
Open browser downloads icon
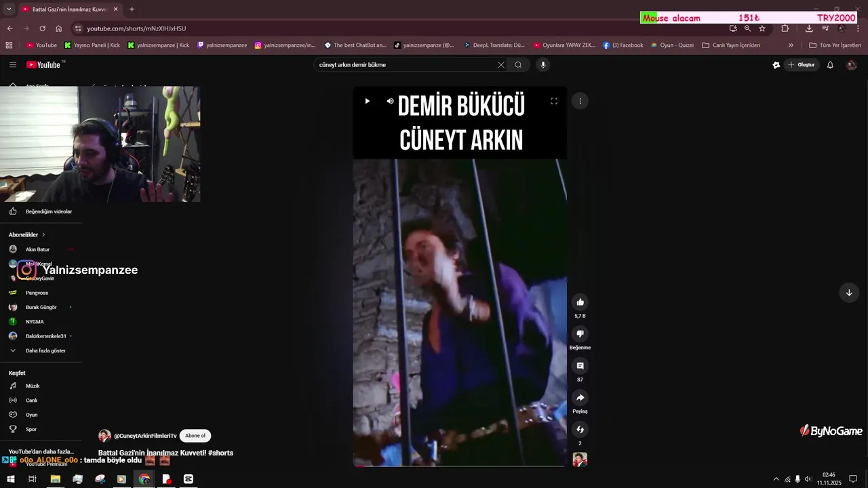tap(809, 28)
